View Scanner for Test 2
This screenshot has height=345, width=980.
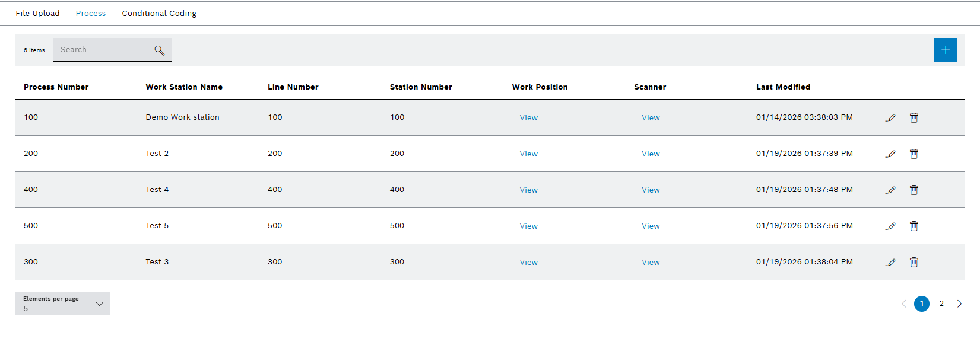(651, 154)
